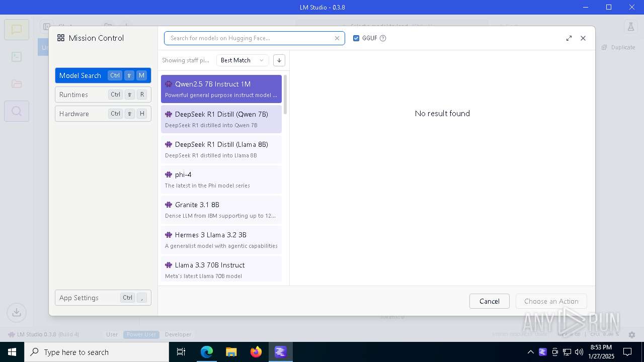Select DeepSeek R1 Distill (Qwen 7B)
Screen dimensions: 644x362
click(x=221, y=119)
